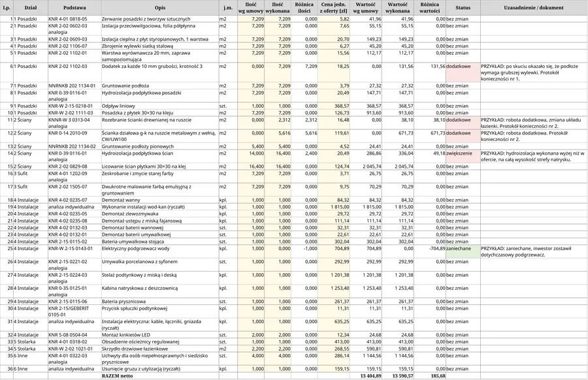Select the contract quantity cell "14,000"

(x=250, y=156)
